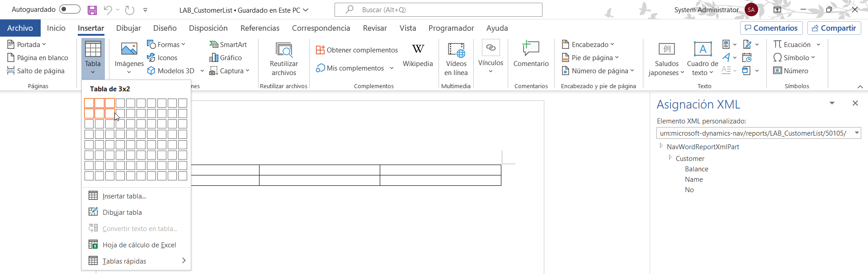Click the Tabla grid icon
Screen dimensions: 868x274
click(x=93, y=49)
